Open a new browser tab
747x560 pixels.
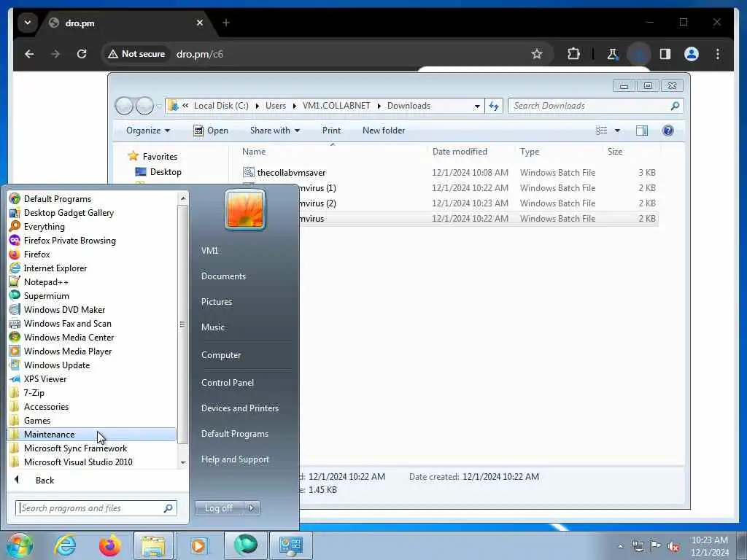pyautogui.click(x=226, y=23)
